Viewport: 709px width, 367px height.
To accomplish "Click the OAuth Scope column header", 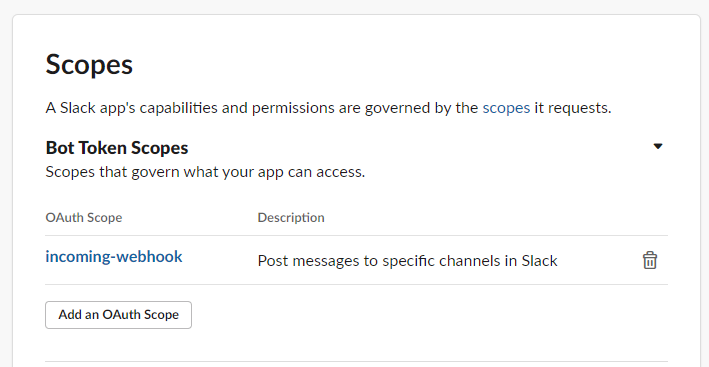I will click(x=84, y=217).
